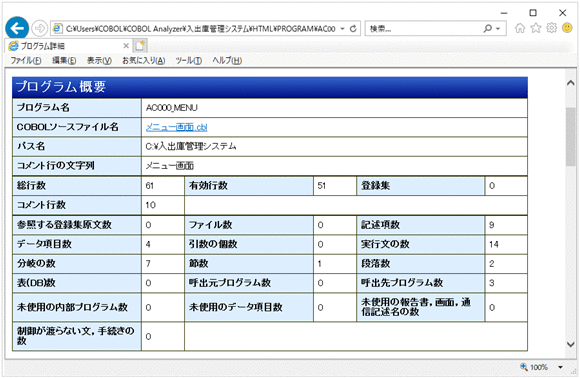580x378 pixels.
Task: Close the プログラム詳細 tab
Action: click(x=126, y=46)
